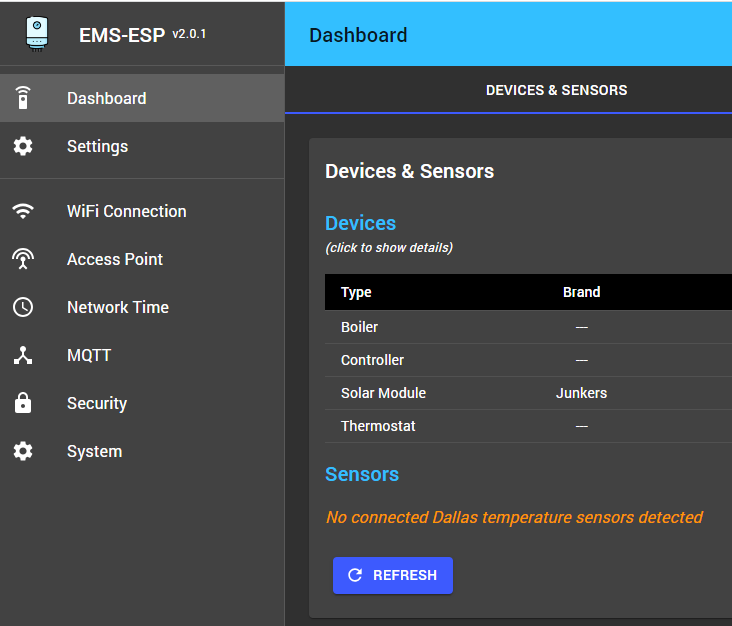Click the Access Point antenna icon
This screenshot has height=626, width=732.
[x=23, y=259]
